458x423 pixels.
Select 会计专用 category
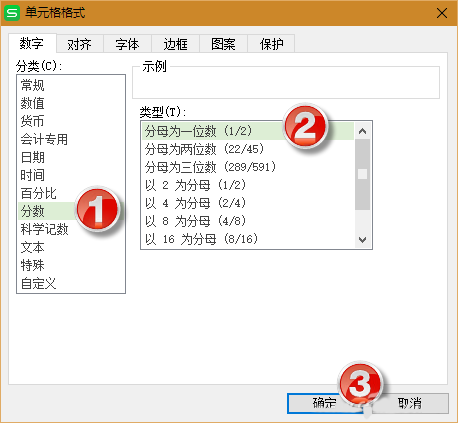[x=71, y=139]
